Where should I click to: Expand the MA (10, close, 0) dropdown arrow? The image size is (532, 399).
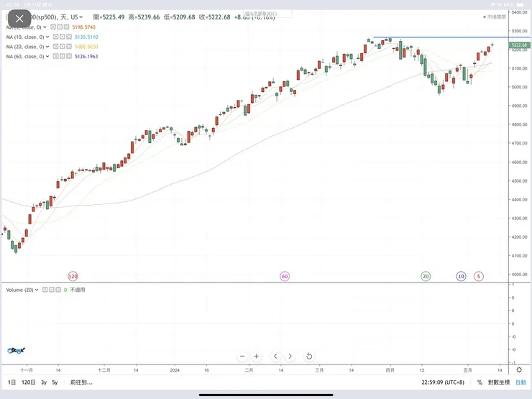point(47,37)
